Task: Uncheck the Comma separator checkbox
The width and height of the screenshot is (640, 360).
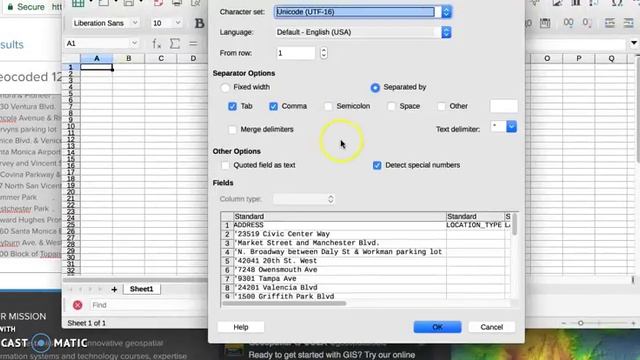Action: [273, 107]
